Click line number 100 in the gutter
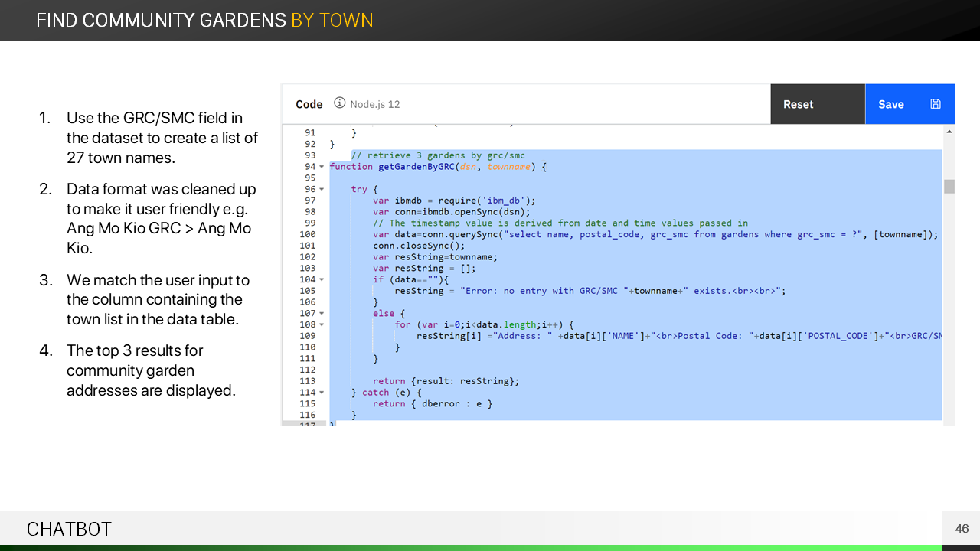Image resolution: width=980 pixels, height=551 pixels. (x=307, y=234)
